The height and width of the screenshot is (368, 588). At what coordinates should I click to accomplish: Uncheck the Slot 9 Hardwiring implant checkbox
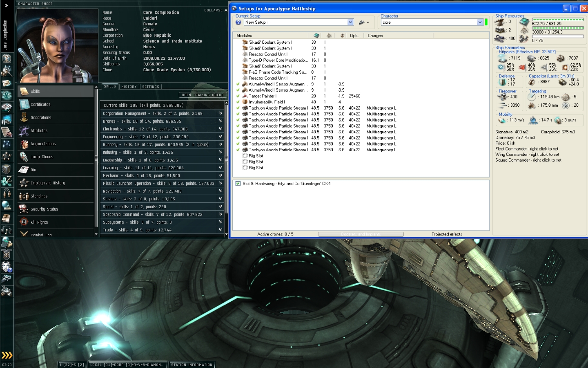click(x=238, y=184)
